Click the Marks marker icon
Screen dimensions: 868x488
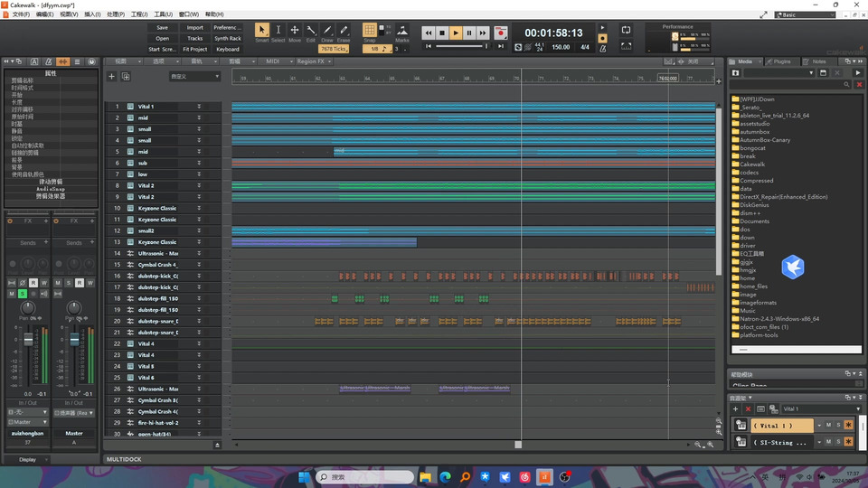[x=401, y=31]
